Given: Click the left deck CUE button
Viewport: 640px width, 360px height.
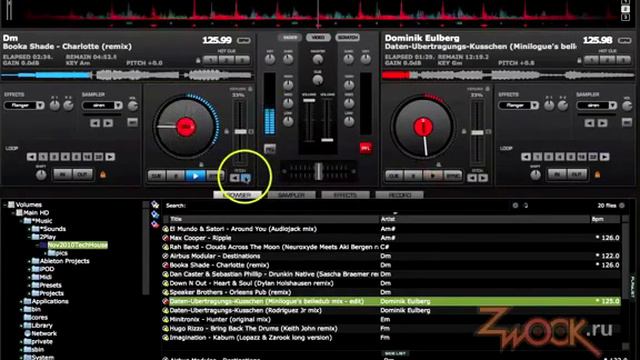Looking at the screenshot, I should [x=156, y=176].
